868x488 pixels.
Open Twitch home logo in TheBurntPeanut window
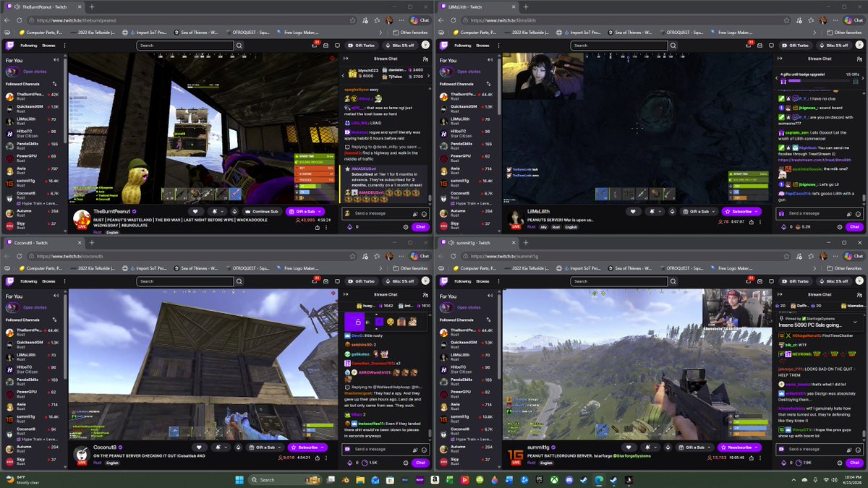9,45
